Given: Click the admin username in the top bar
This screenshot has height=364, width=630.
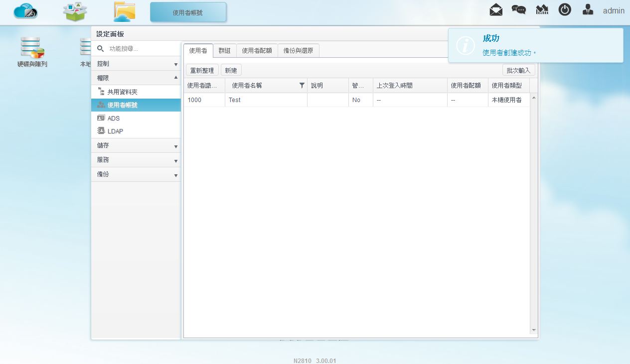Looking at the screenshot, I should pos(614,10).
